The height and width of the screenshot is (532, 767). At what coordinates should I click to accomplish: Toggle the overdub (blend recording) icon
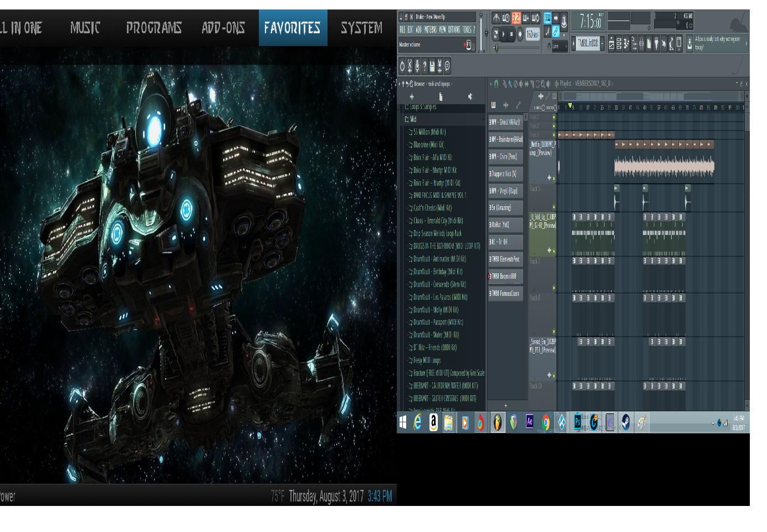coord(526,18)
